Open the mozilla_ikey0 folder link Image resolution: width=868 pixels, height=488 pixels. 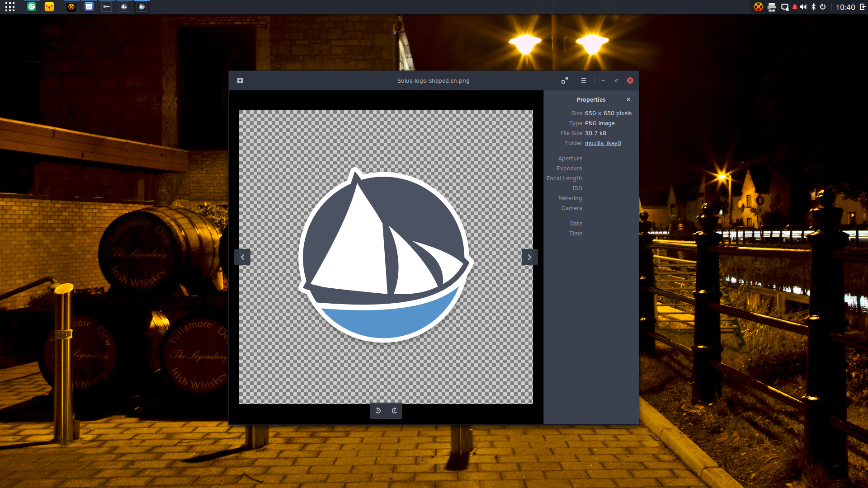603,143
